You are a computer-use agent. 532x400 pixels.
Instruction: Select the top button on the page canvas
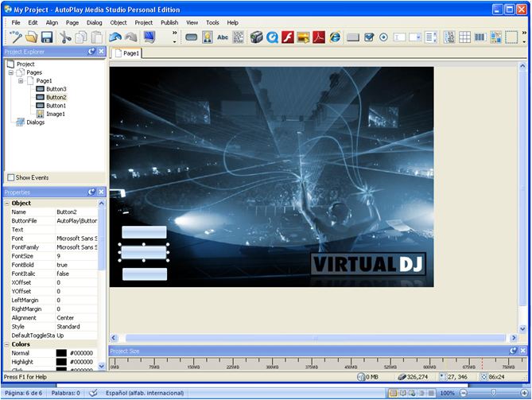click(x=144, y=232)
